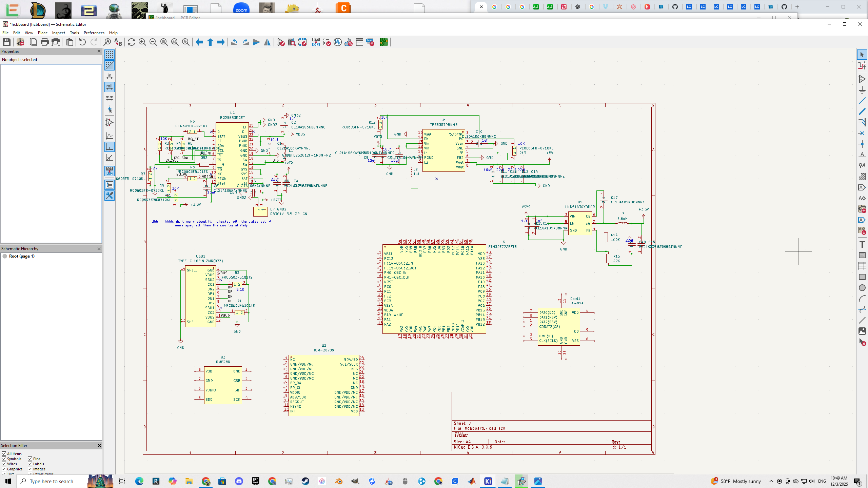The height and width of the screenshot is (488, 868).
Task: Select the Add power symbol tool
Action: [x=862, y=90]
